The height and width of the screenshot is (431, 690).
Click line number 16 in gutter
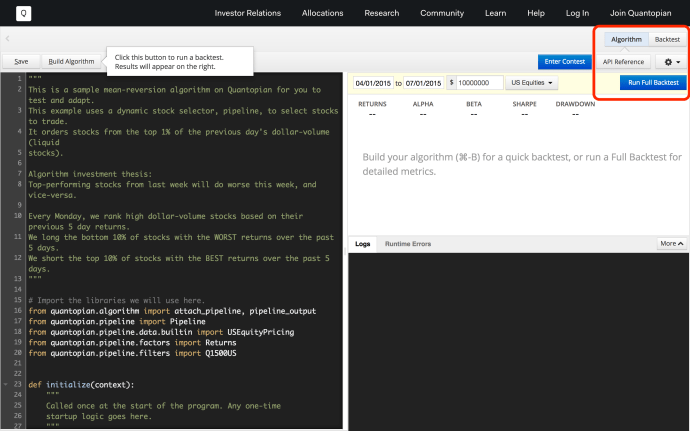(18, 311)
